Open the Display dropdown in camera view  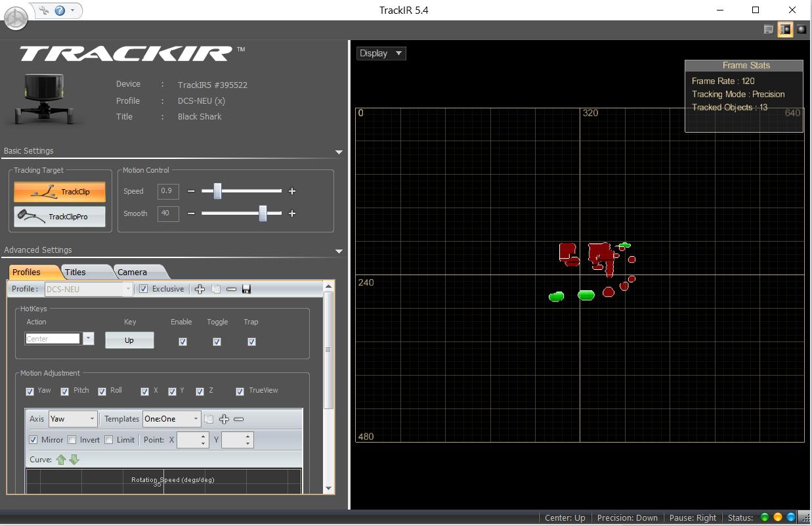pyautogui.click(x=381, y=53)
